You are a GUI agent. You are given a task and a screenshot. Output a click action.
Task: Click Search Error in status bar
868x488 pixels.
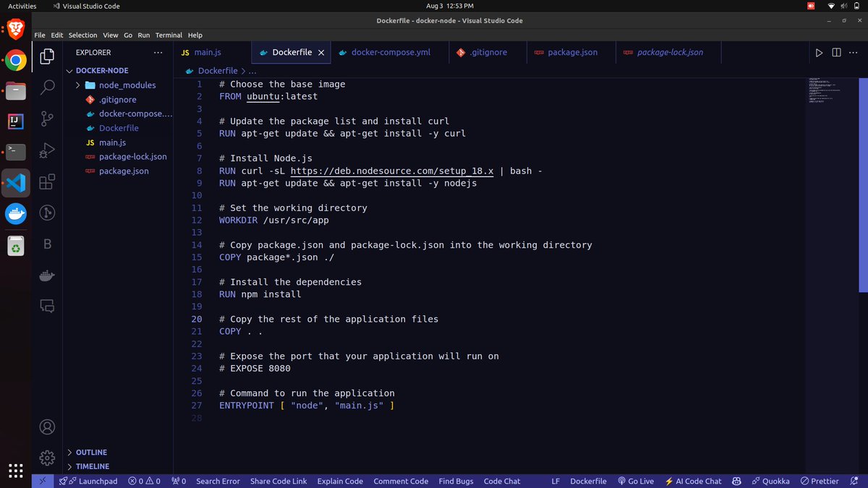tap(218, 481)
